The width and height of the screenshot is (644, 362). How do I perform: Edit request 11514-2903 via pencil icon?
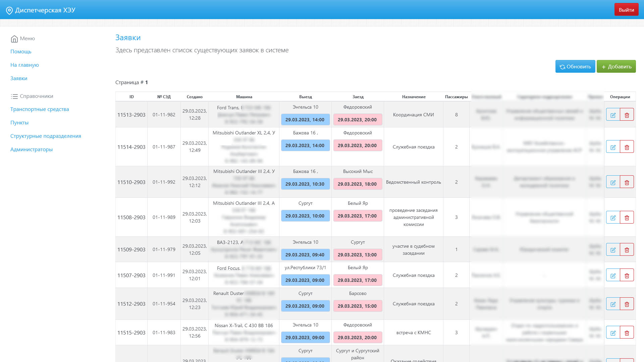click(x=613, y=147)
